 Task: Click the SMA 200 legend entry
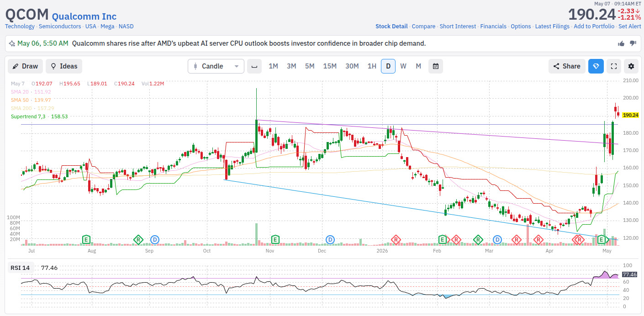point(33,108)
